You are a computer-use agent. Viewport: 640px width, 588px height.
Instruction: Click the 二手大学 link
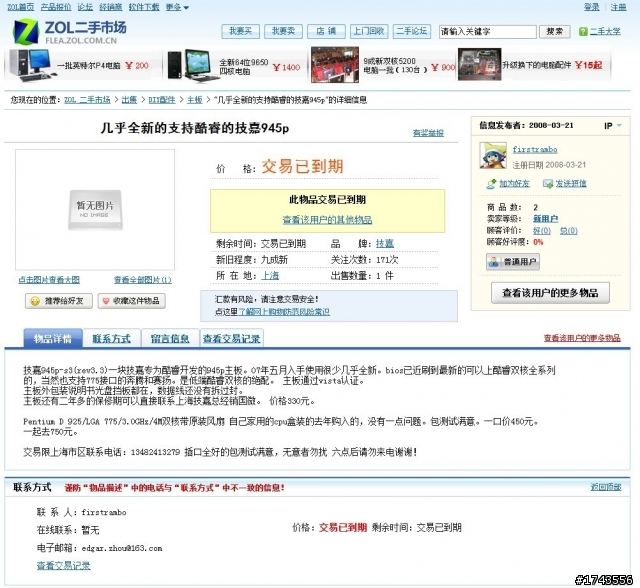(x=605, y=31)
